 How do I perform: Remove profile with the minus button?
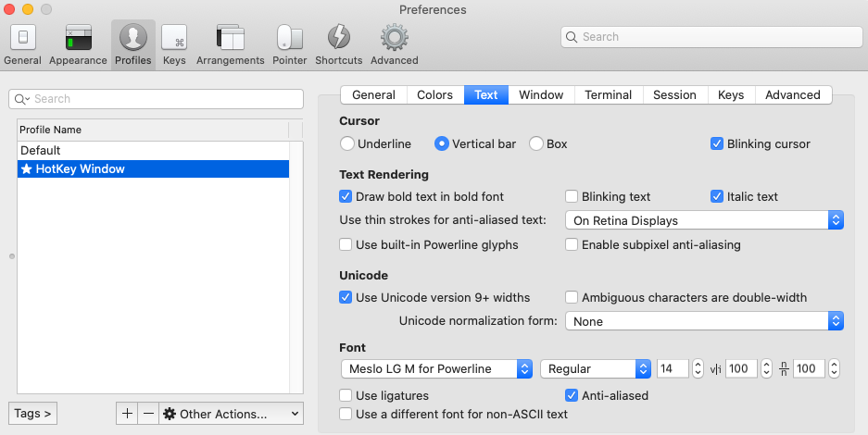[148, 414]
